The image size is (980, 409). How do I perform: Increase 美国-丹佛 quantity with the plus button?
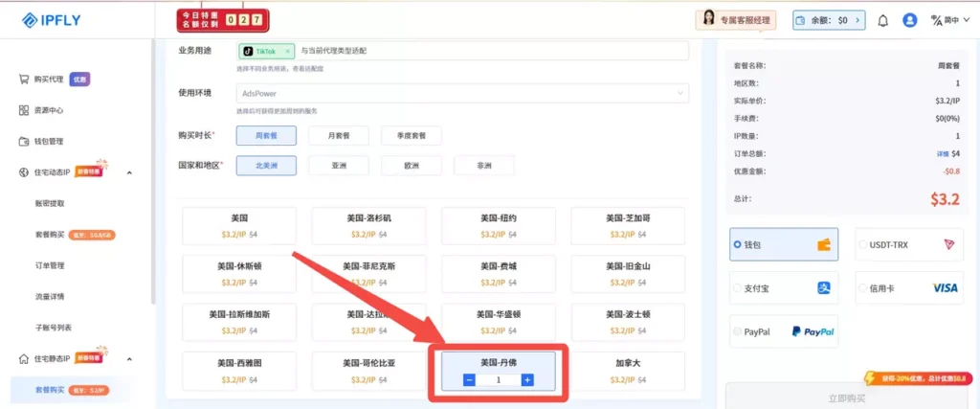(x=527, y=379)
